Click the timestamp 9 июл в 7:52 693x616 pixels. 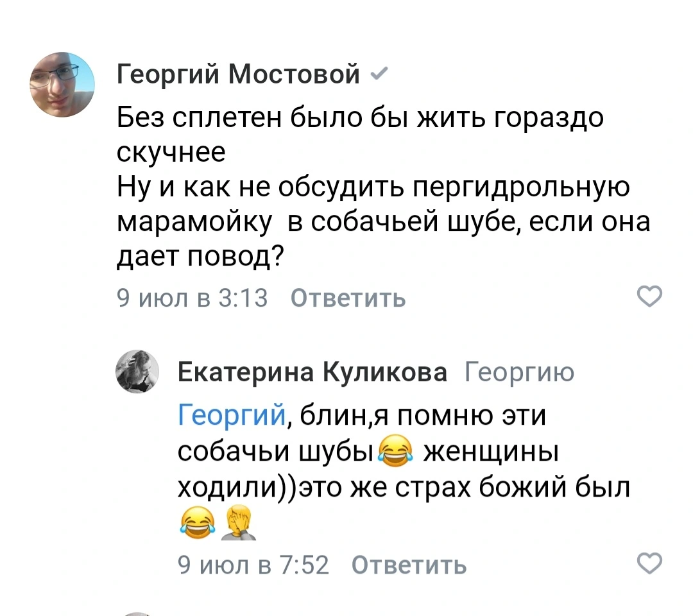coord(252,564)
